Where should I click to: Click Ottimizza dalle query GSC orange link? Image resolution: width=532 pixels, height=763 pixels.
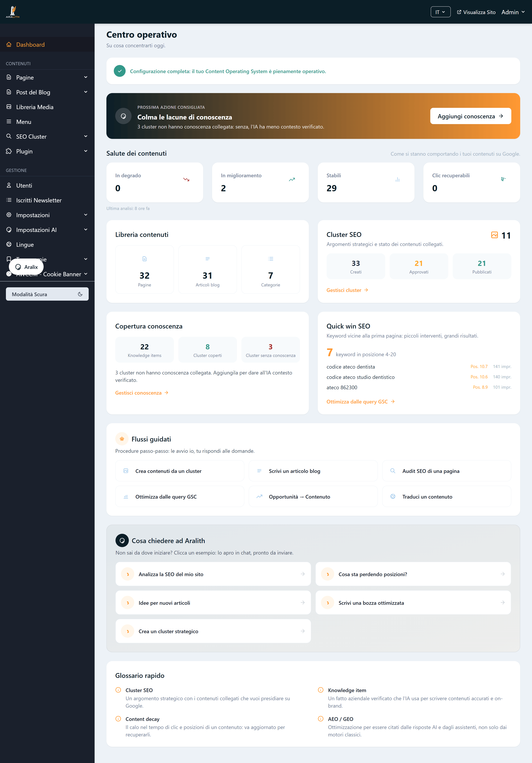point(360,401)
